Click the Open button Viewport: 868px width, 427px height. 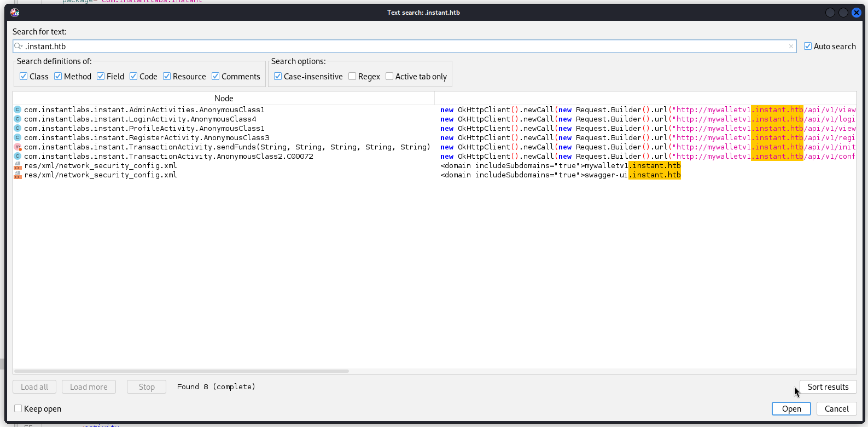791,408
